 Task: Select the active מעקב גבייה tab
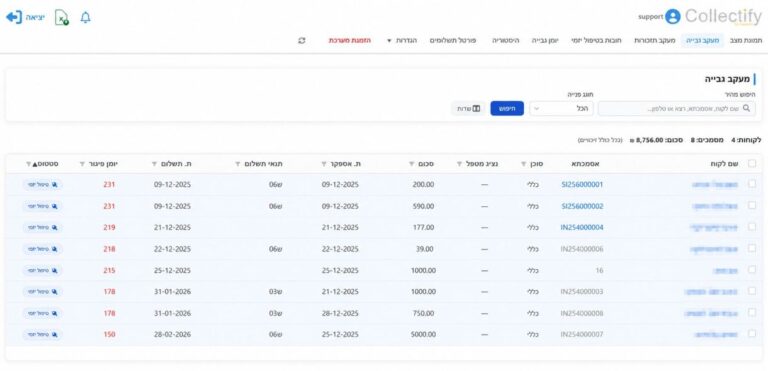point(702,41)
